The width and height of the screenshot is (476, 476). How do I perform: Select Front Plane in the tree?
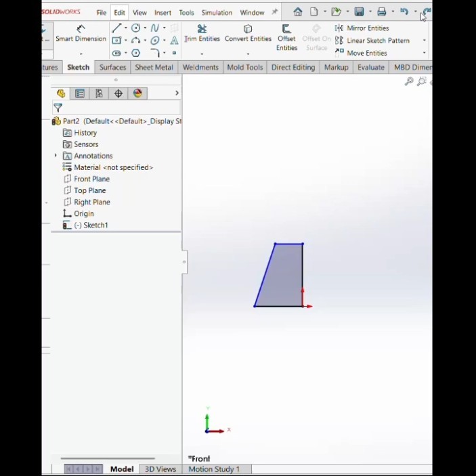87,179
